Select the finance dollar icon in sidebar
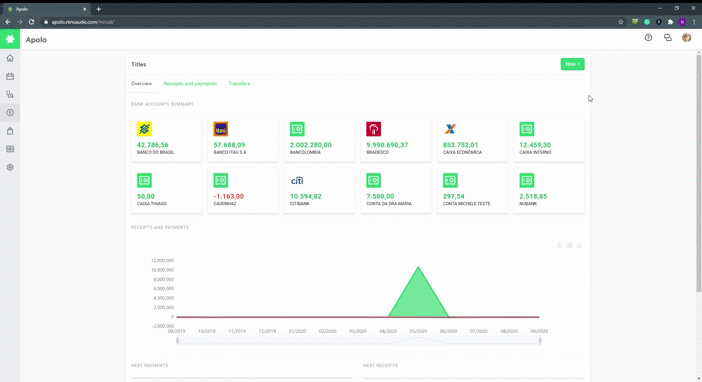Viewport: 702px width, 382px height. coord(10,113)
